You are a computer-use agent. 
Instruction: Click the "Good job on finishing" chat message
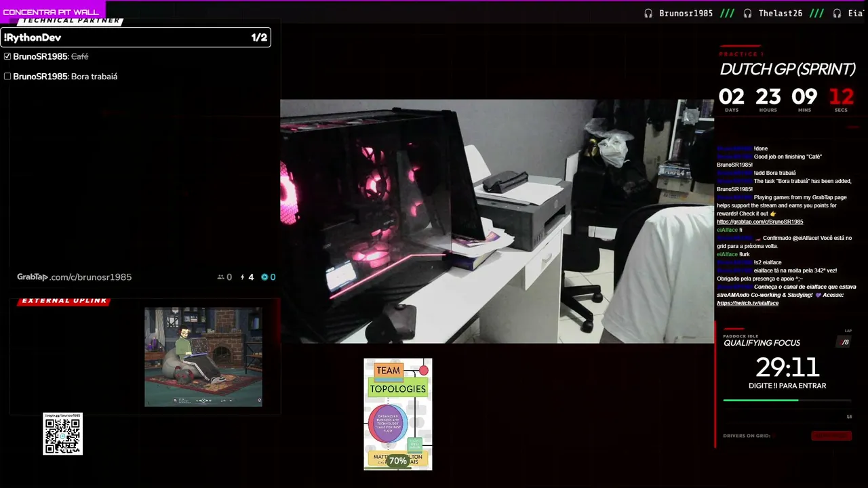pyautogui.click(x=769, y=161)
